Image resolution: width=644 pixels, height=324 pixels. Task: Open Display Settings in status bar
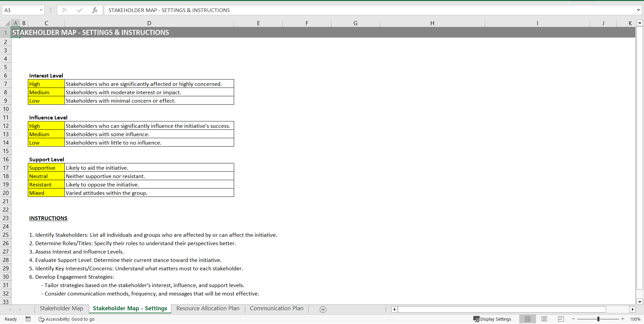[x=492, y=319]
